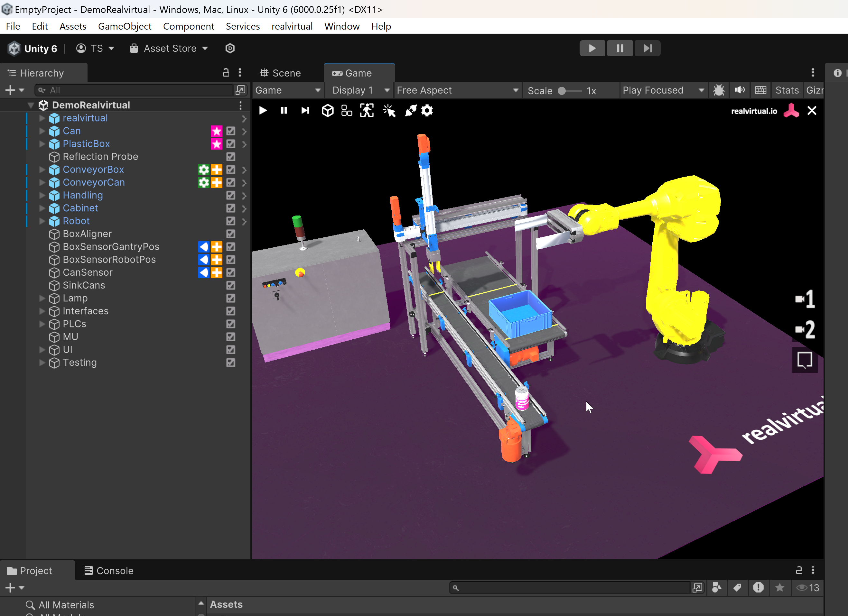Click the Unity Package Manager hexagon icon
This screenshot has height=616, width=848.
(x=230, y=48)
